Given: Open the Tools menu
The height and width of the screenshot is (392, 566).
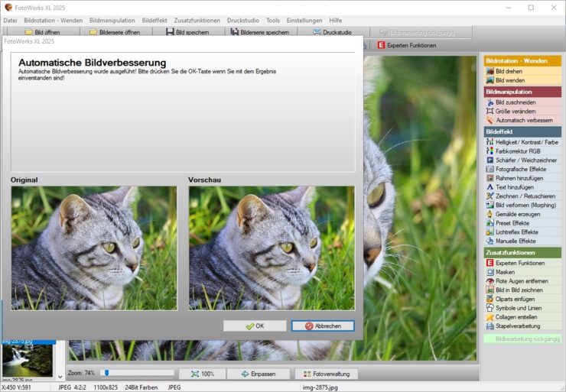Looking at the screenshot, I should pos(273,21).
